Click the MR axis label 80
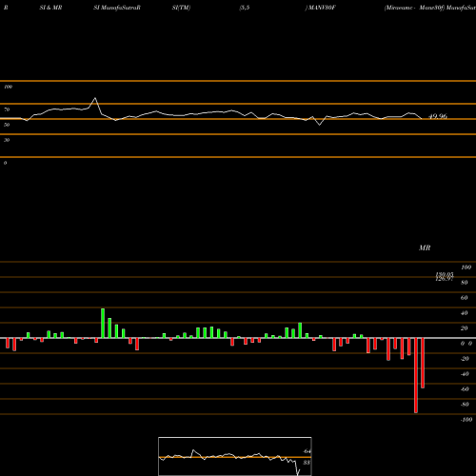The image size is (476, 476). [x=465, y=283]
